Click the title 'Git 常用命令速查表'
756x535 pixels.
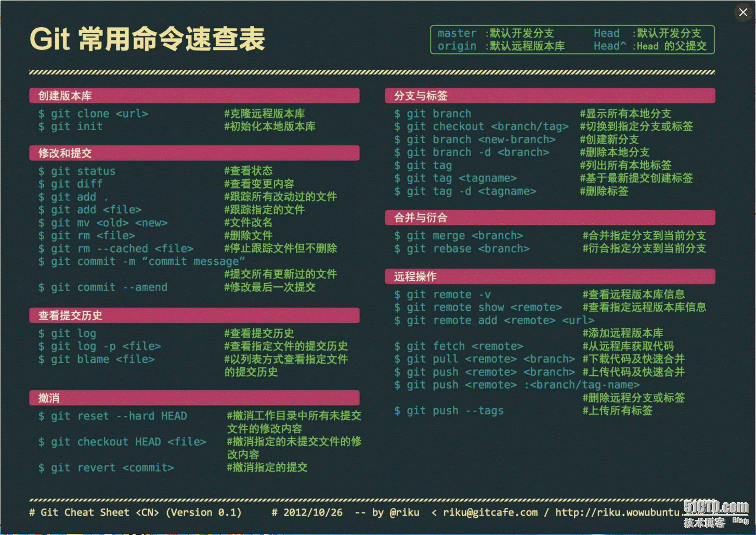(148, 39)
